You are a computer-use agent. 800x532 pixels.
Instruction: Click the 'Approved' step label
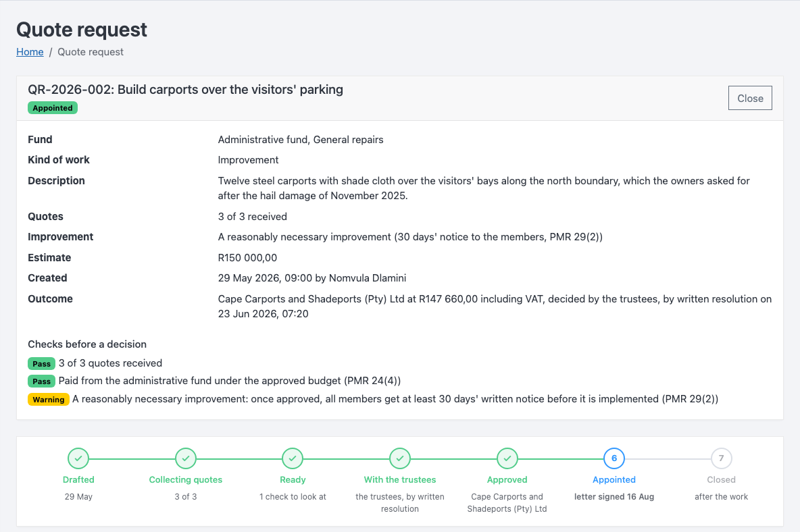point(507,479)
